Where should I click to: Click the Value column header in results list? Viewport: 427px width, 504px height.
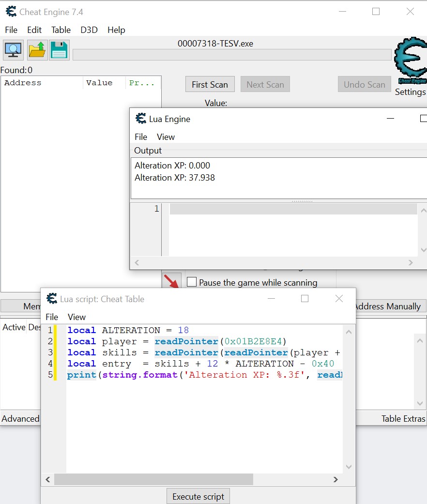[104, 83]
